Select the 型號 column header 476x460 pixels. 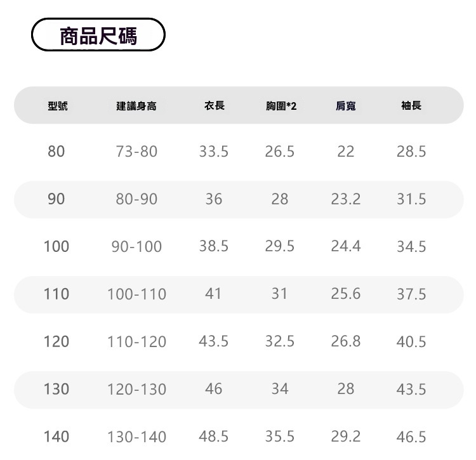(x=57, y=106)
